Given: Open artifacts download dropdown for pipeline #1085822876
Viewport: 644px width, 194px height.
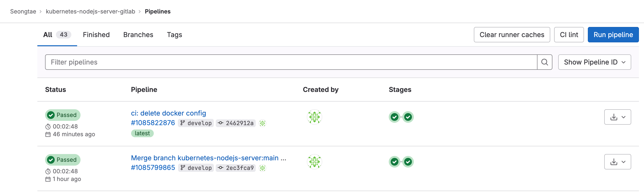Looking at the screenshot, I should [x=617, y=117].
